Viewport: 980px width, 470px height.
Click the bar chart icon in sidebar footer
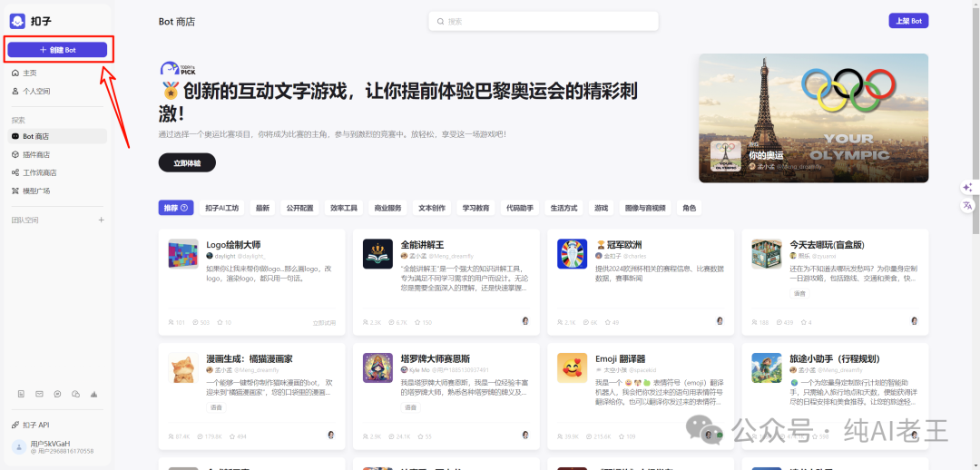pyautogui.click(x=94, y=394)
